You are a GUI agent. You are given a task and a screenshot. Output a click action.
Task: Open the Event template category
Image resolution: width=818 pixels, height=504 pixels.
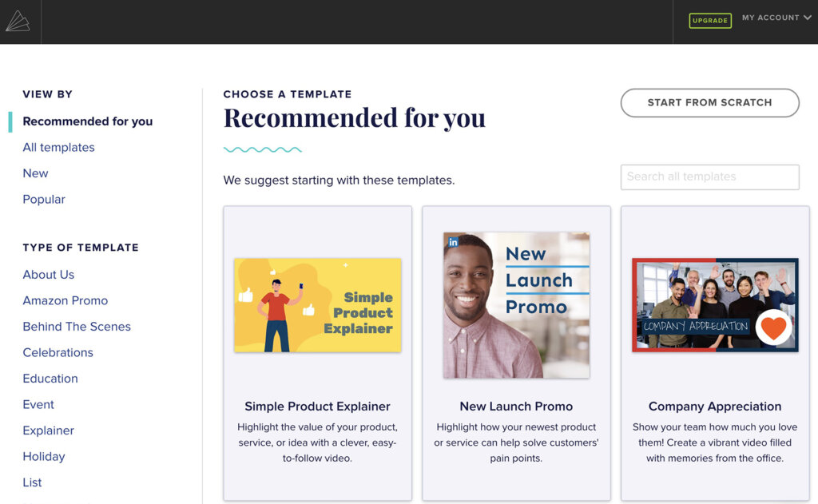(x=38, y=404)
